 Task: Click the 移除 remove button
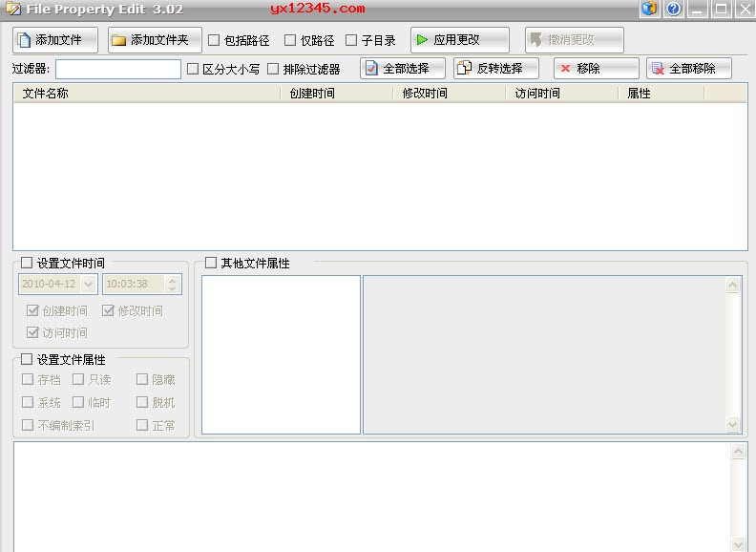[597, 69]
